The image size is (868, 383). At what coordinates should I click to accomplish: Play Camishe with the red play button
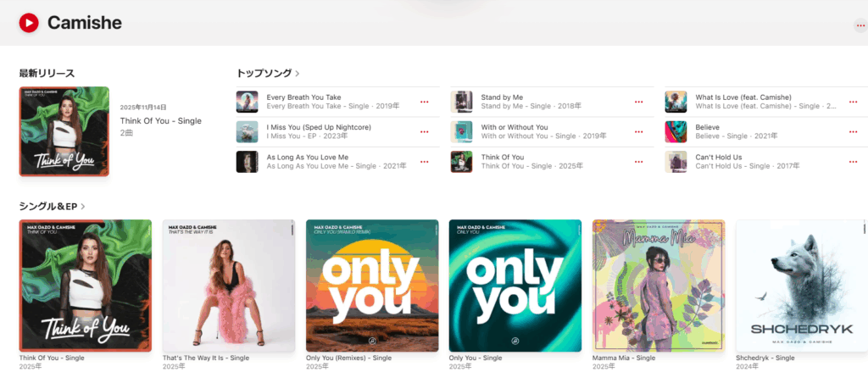coord(28,23)
